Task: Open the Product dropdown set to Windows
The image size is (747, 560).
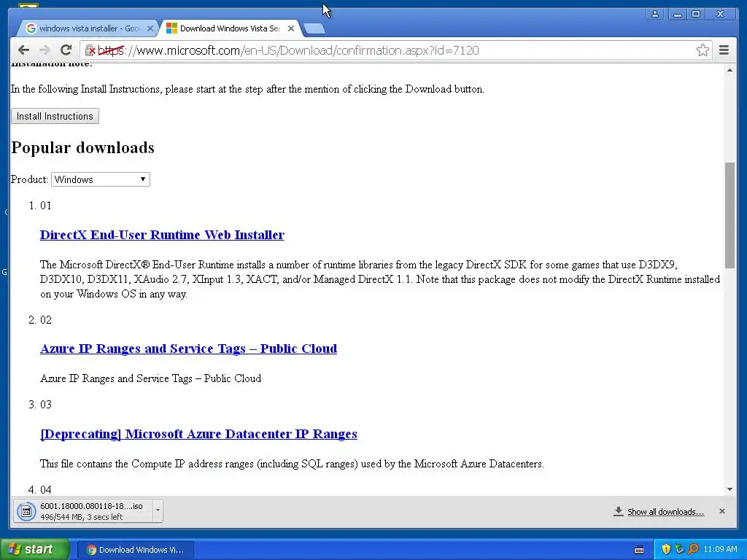Action: (101, 179)
